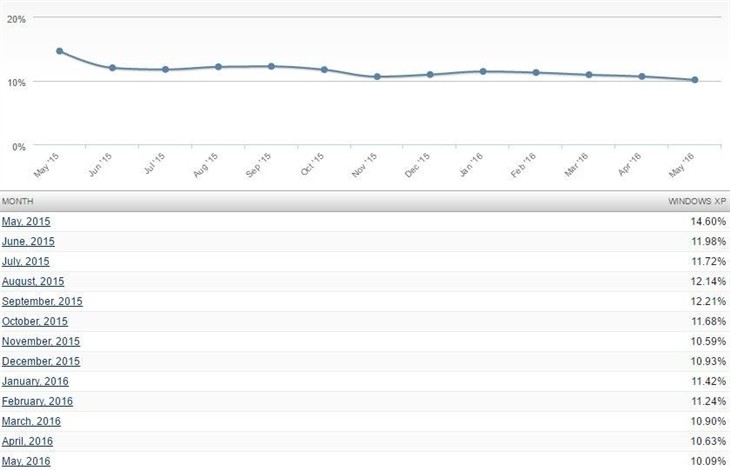Click the Jan '16 data point marker
730x470 pixels.
tap(483, 71)
